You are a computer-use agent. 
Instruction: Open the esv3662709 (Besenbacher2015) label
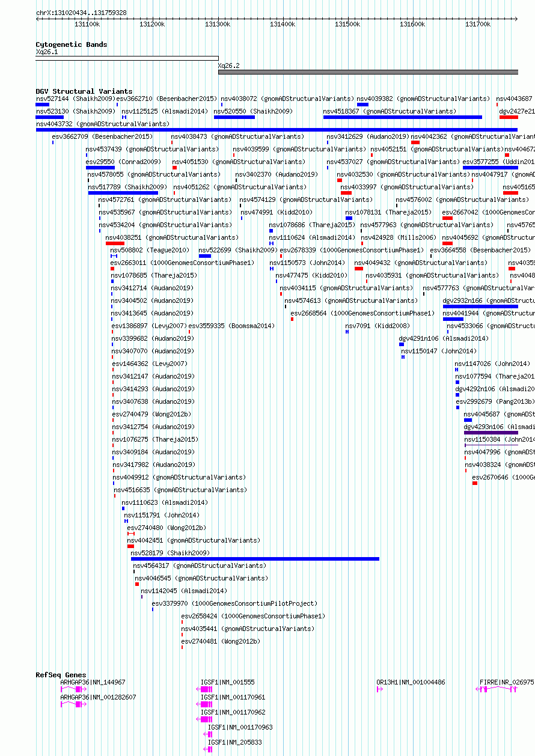coord(102,136)
